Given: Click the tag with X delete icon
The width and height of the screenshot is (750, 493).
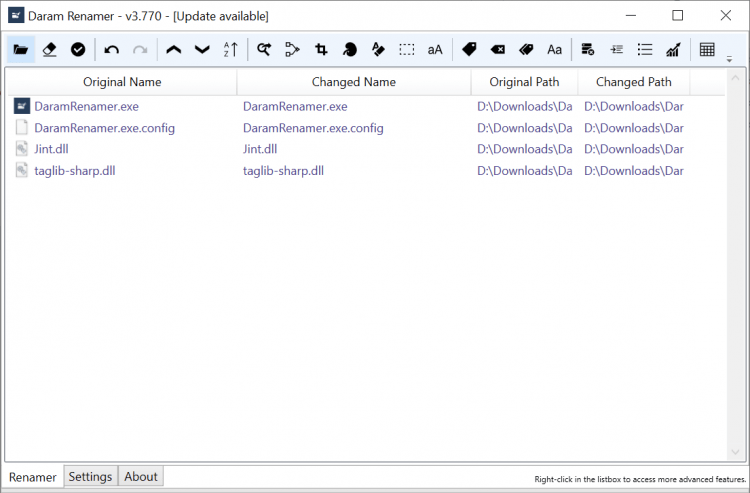Looking at the screenshot, I should tap(497, 49).
